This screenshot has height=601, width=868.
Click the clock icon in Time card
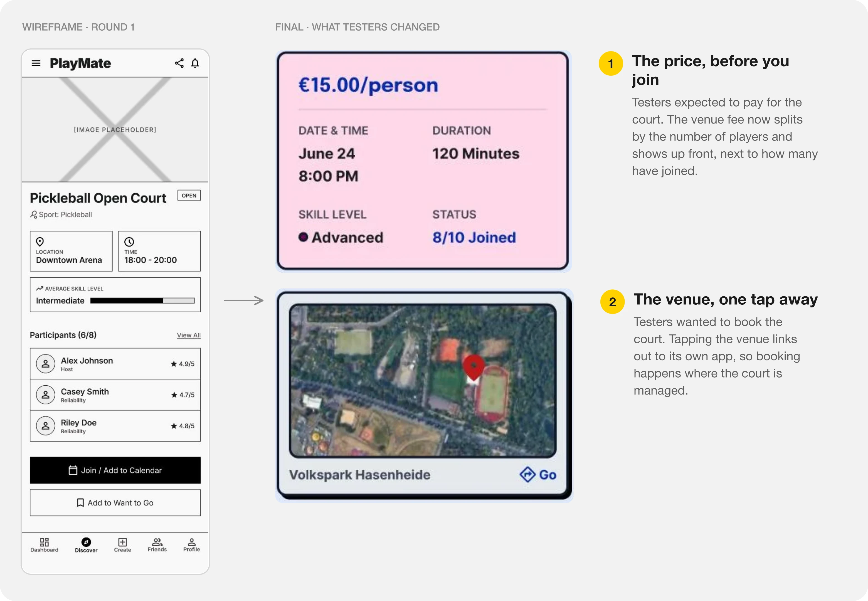[x=129, y=242]
